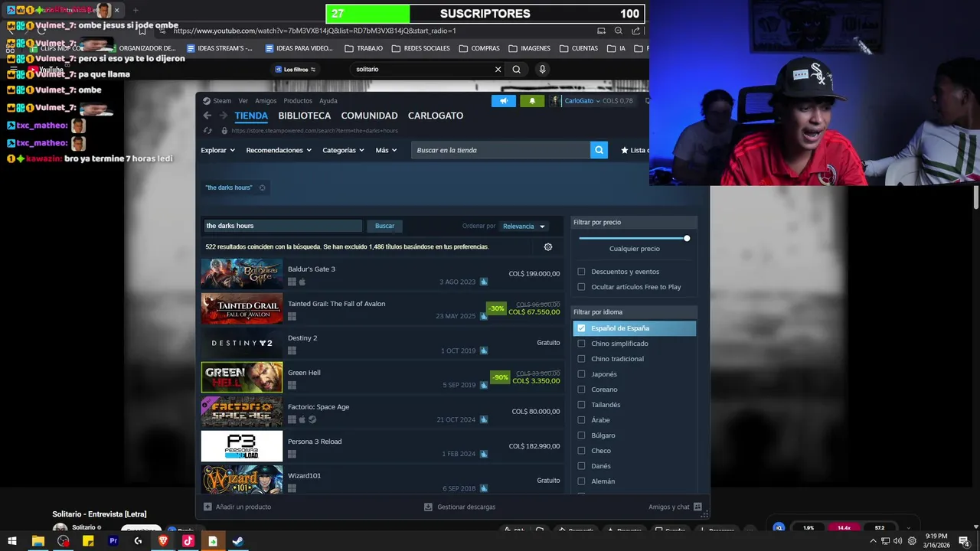Open the IDEAS PARA VIDEO bookmark folder
This screenshot has height=551, width=980.
click(x=299, y=48)
